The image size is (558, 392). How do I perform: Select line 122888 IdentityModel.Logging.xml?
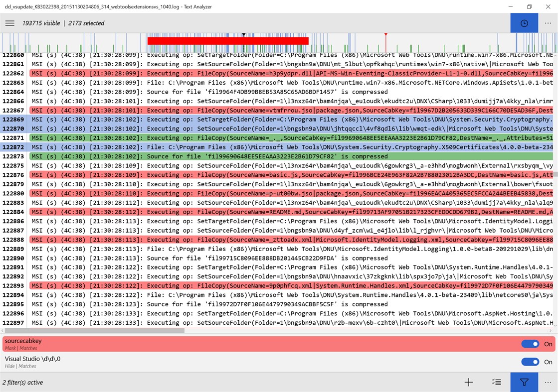[x=278, y=240]
